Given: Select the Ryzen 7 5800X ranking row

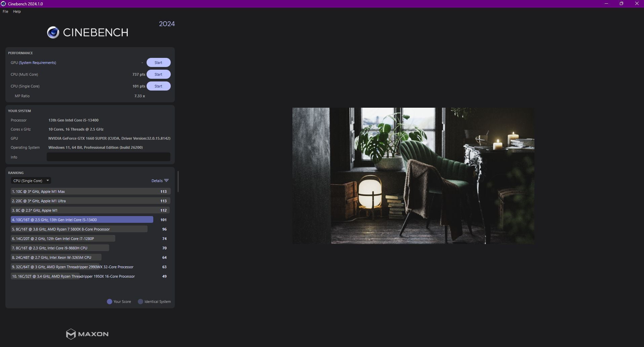Looking at the screenshot, I should pos(90,229).
